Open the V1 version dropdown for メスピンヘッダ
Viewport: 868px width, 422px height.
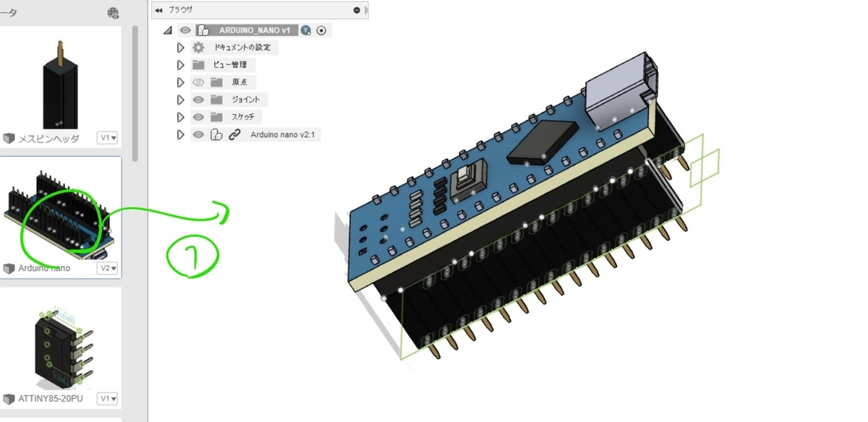pos(109,138)
